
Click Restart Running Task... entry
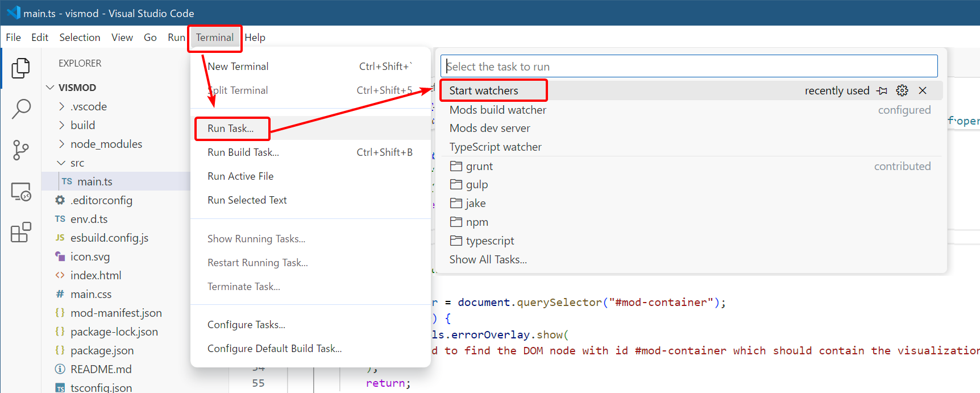tap(310, 263)
